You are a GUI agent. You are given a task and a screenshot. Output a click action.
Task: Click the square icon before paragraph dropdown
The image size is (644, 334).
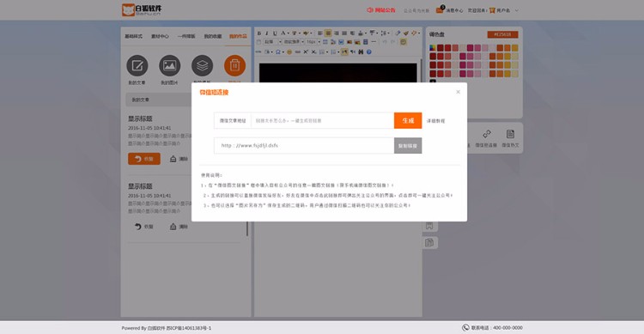tap(258, 42)
